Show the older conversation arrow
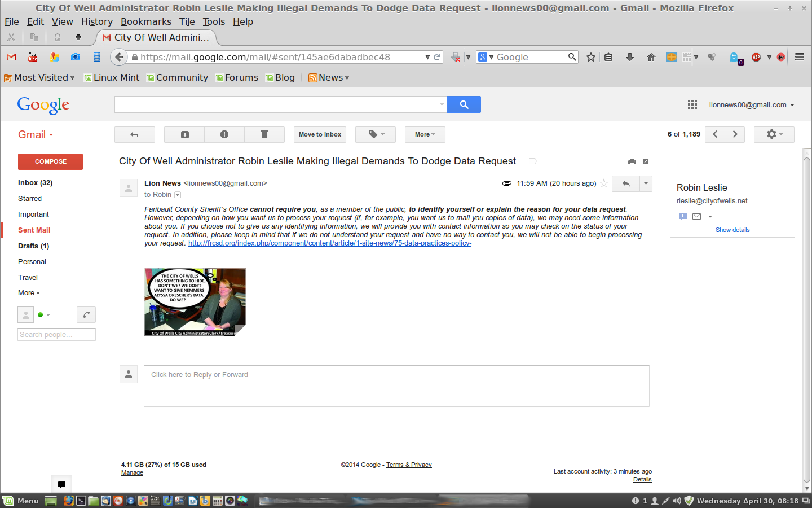Image resolution: width=812 pixels, height=508 pixels. (x=735, y=134)
